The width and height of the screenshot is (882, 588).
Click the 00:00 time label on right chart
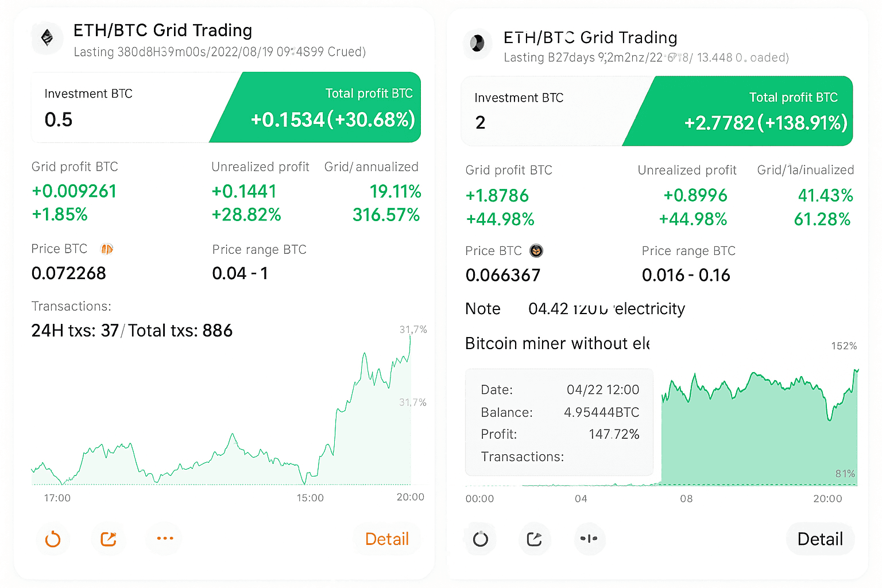tap(479, 498)
